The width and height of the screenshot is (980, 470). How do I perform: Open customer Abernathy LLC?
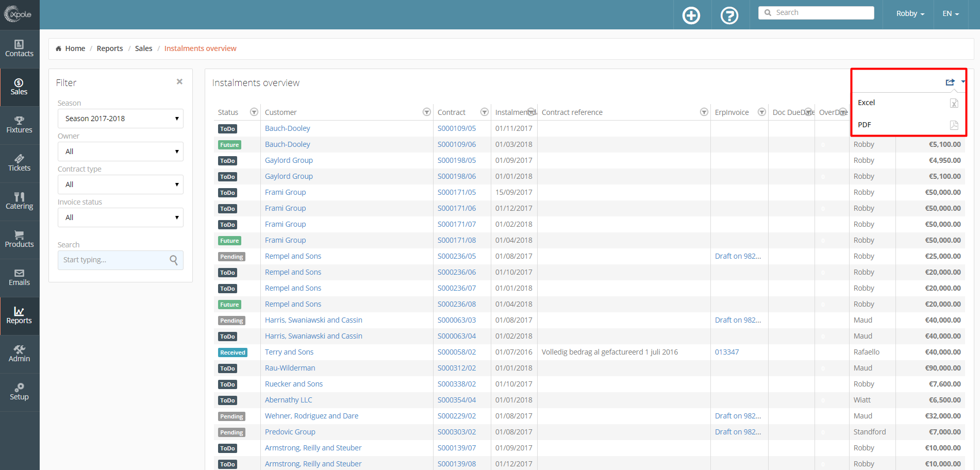(x=288, y=400)
